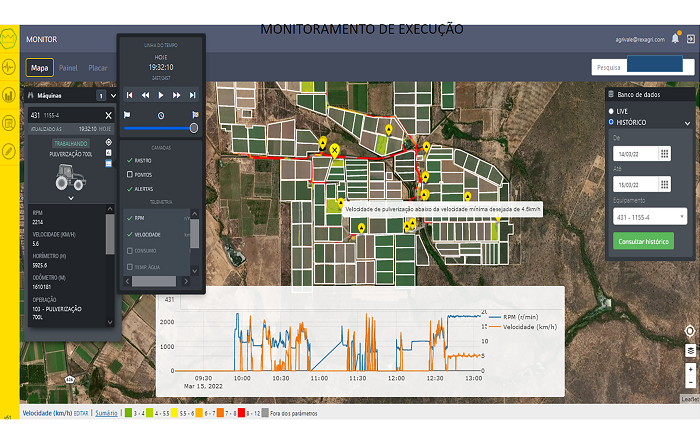700x442 pixels.
Task: Enable the Pontos layer checkbox
Action: (x=129, y=174)
